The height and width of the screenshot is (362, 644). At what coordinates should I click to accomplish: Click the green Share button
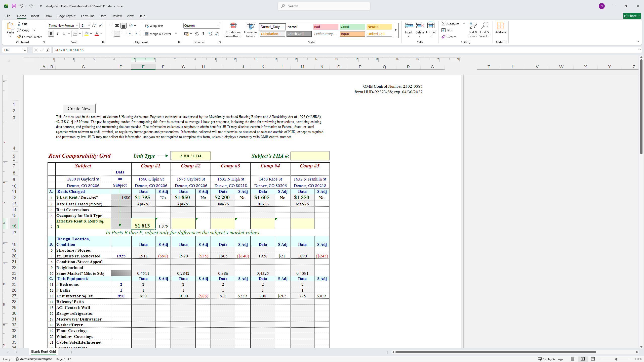[632, 16]
